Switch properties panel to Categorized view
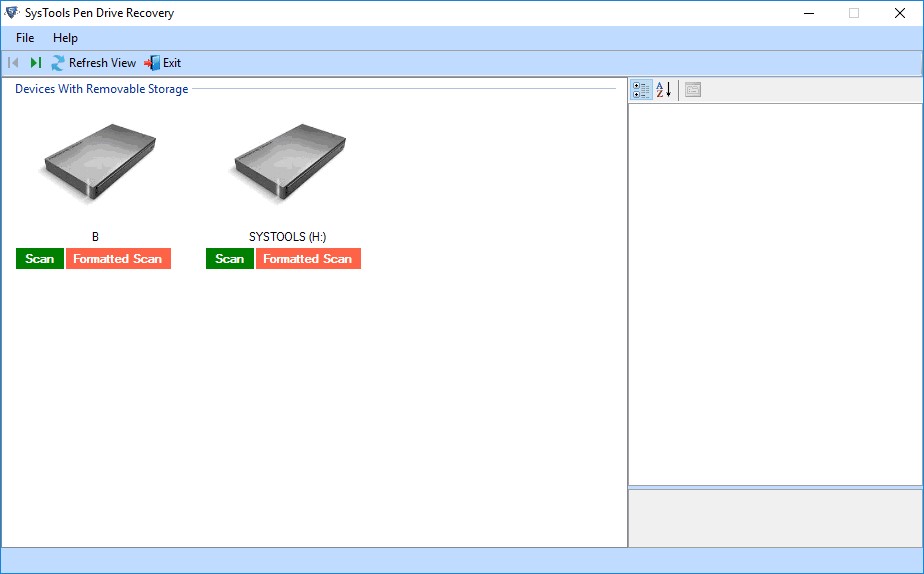The width and height of the screenshot is (924, 574). [641, 90]
